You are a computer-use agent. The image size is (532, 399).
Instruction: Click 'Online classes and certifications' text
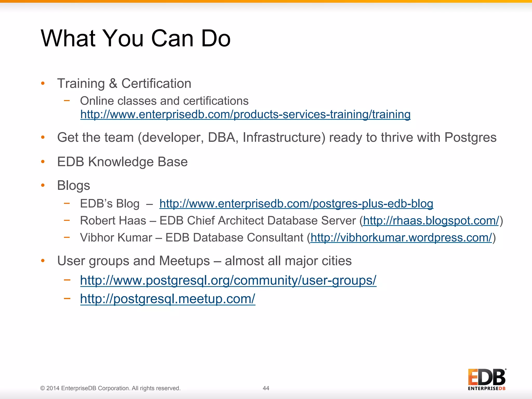coord(164,101)
